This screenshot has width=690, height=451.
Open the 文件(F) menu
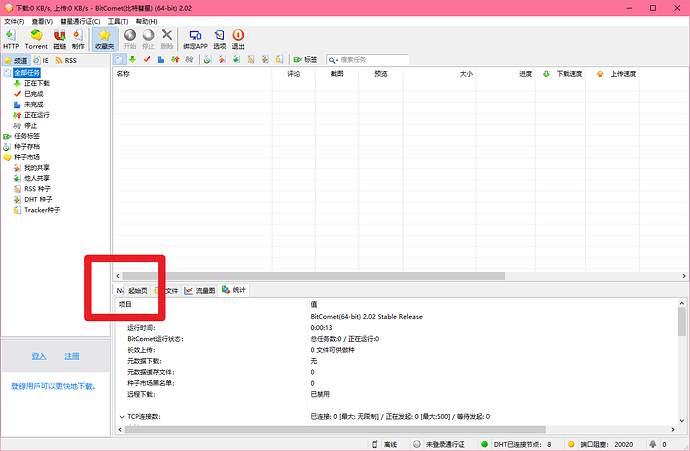(x=14, y=21)
